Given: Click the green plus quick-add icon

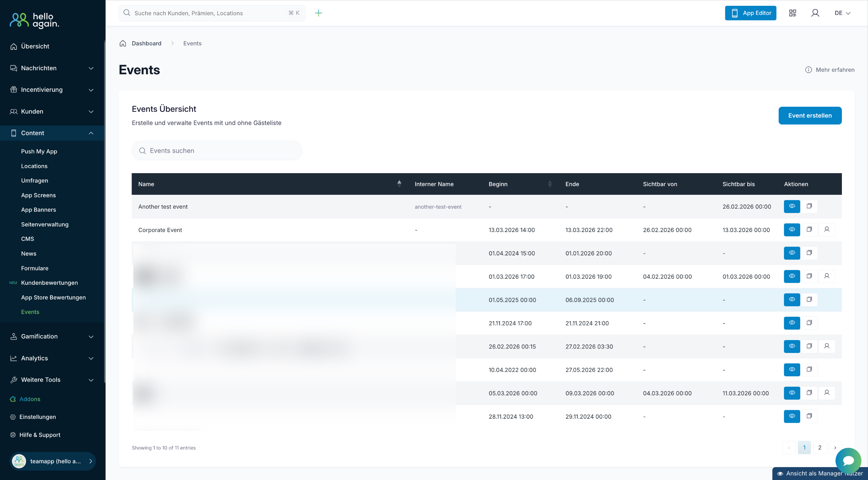Looking at the screenshot, I should coord(318,13).
